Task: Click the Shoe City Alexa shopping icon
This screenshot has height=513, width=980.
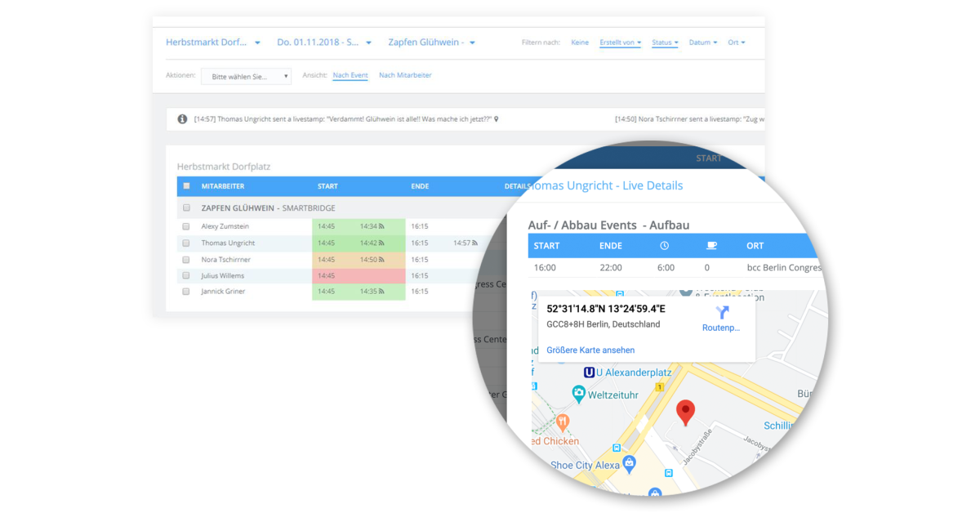Action: (x=629, y=464)
